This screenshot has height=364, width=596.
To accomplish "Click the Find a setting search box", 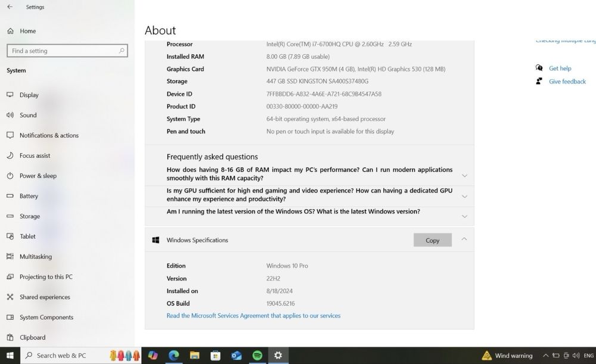I will click(x=67, y=51).
